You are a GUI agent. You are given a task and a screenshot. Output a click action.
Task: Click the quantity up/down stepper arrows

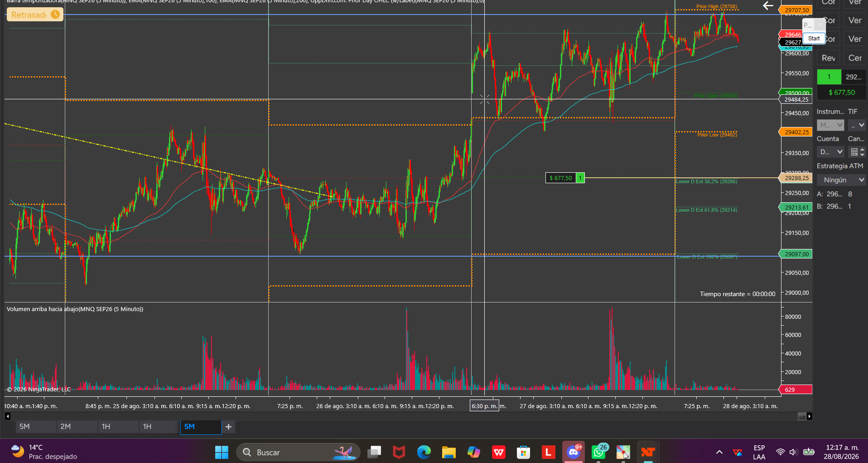coord(862,152)
